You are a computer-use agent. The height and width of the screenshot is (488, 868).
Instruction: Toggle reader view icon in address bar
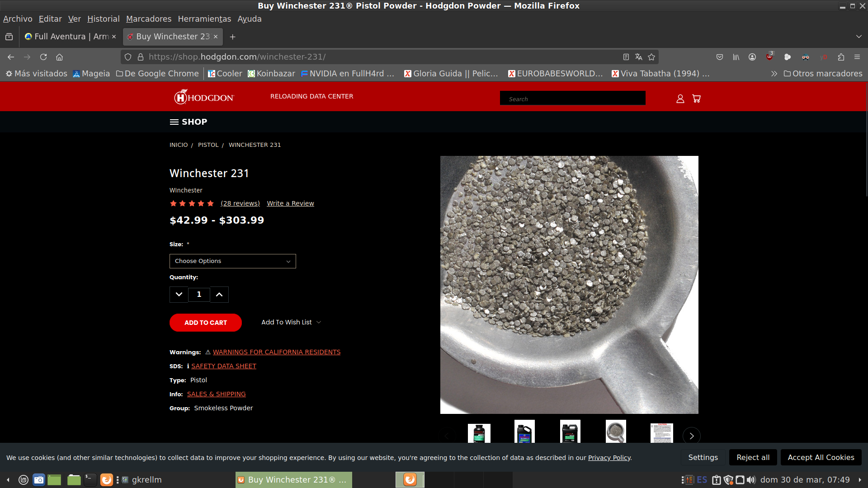click(626, 57)
